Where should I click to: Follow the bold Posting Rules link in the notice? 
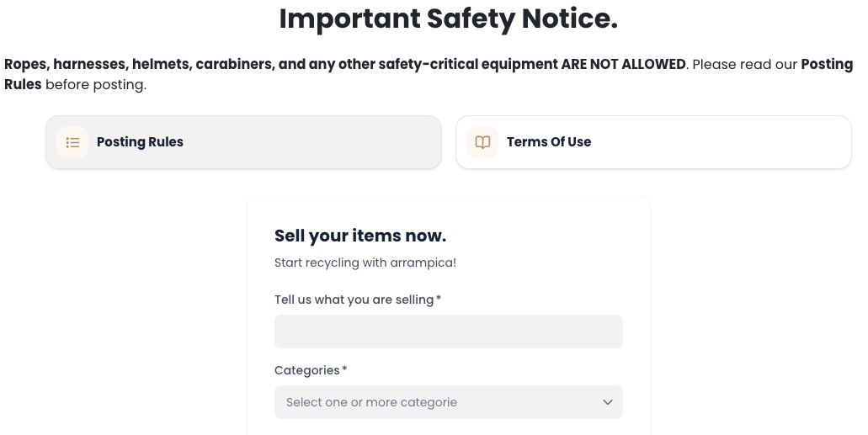[x=825, y=65]
